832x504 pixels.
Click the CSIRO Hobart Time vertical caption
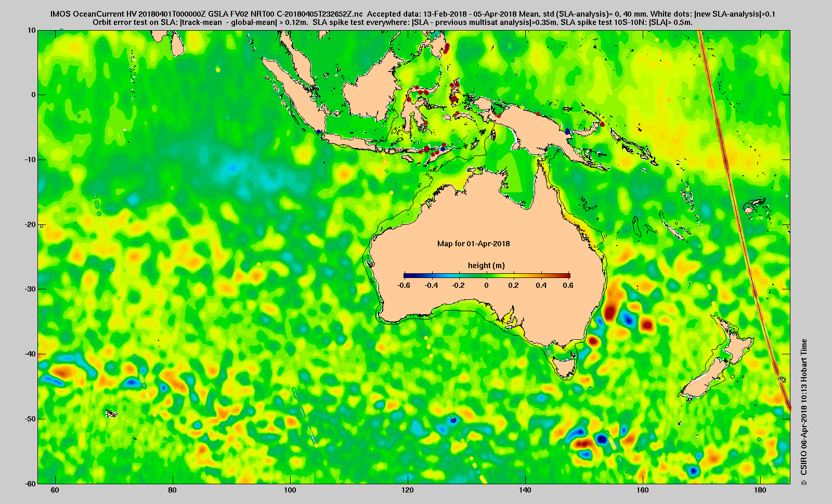point(804,413)
